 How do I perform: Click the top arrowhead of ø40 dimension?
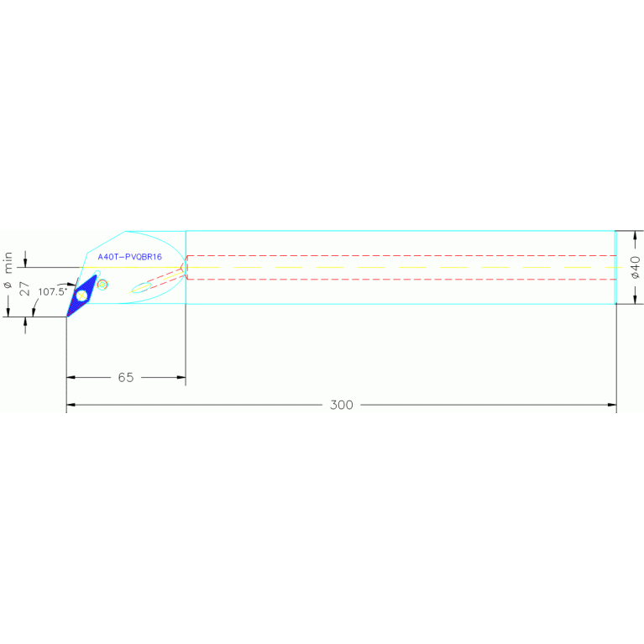click(635, 235)
